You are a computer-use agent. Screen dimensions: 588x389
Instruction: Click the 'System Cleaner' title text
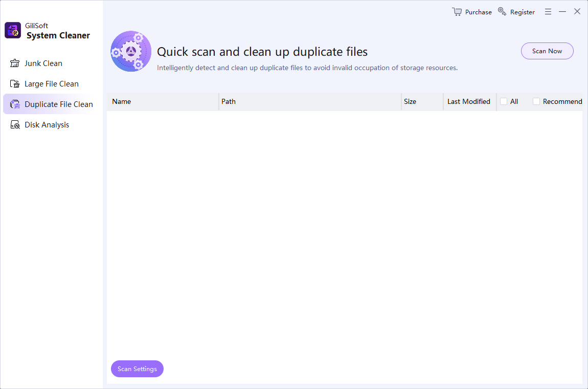(58, 36)
